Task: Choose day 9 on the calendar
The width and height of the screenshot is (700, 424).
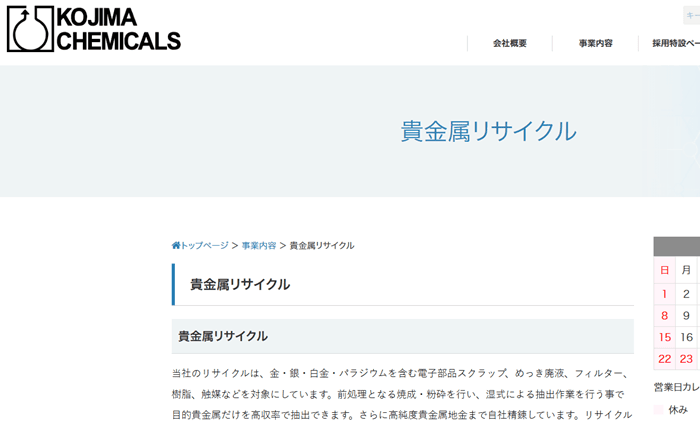Action: 687,316
